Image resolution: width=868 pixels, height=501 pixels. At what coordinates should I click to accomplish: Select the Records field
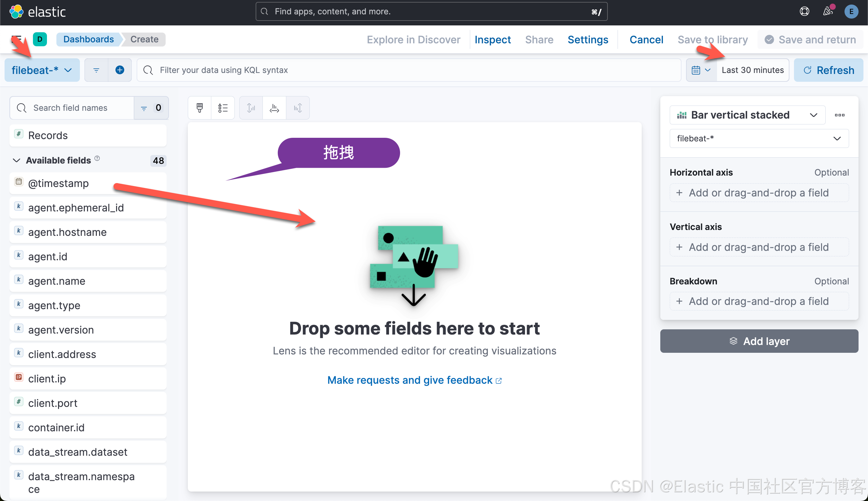pyautogui.click(x=88, y=135)
